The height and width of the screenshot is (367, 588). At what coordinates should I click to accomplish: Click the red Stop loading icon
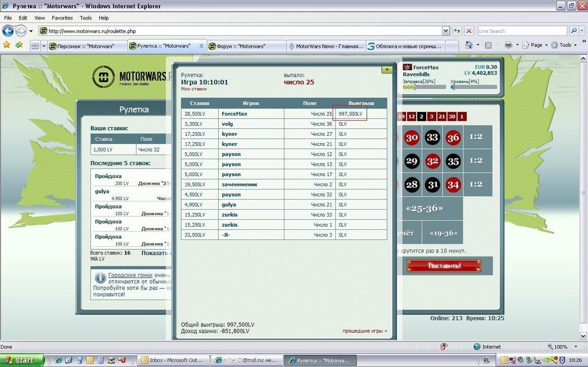469,31
